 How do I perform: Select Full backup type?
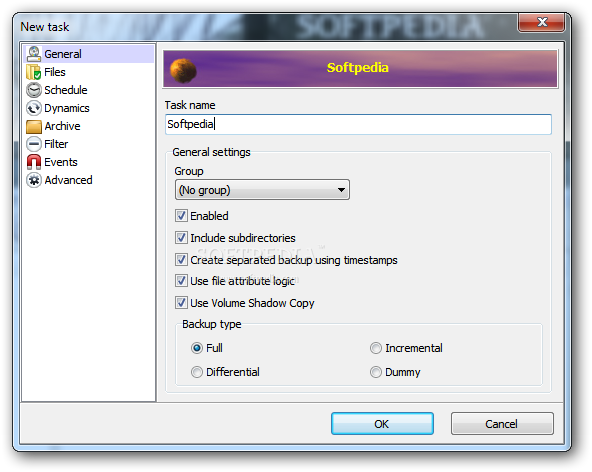coord(197,348)
